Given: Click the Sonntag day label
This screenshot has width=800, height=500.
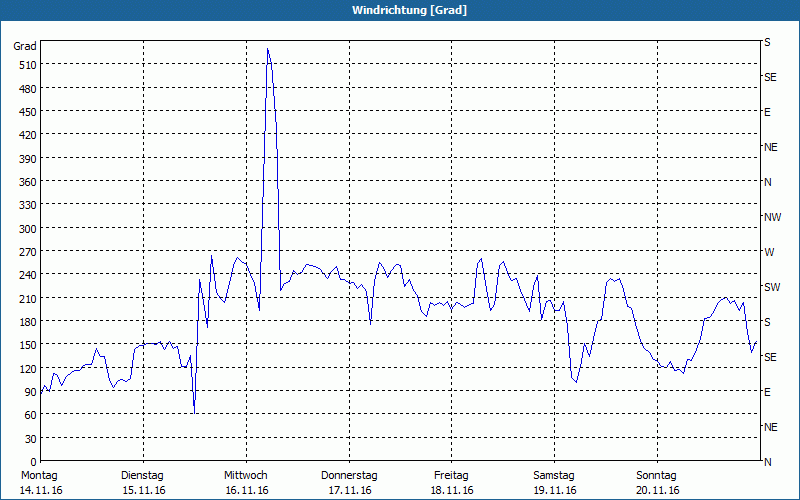Looking at the screenshot, I should click(656, 476).
